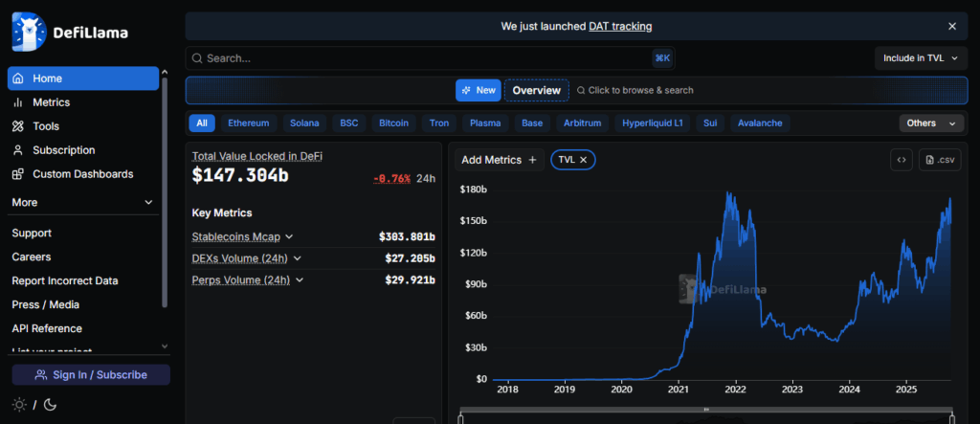Click the Subscription person icon
980x424 pixels.
tap(18, 150)
